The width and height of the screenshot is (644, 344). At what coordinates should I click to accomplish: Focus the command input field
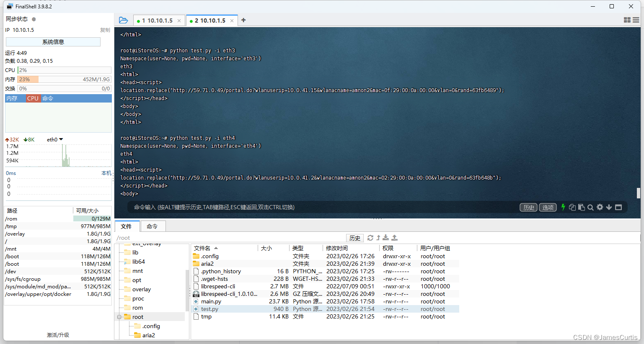323,207
